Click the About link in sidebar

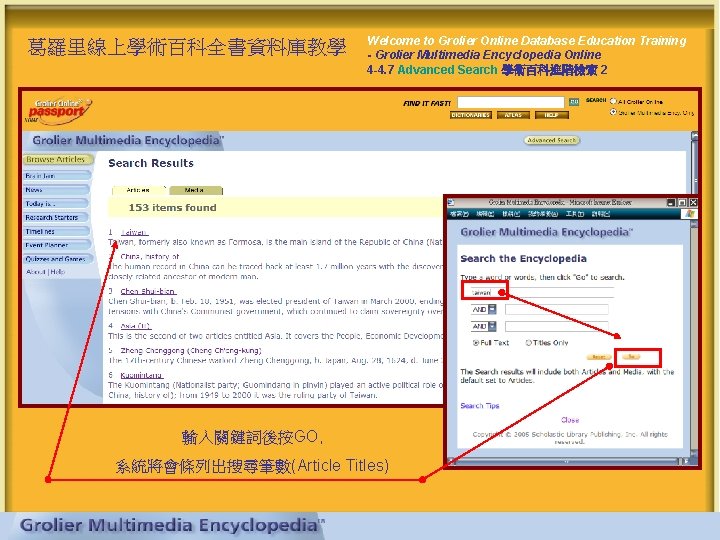point(36,272)
